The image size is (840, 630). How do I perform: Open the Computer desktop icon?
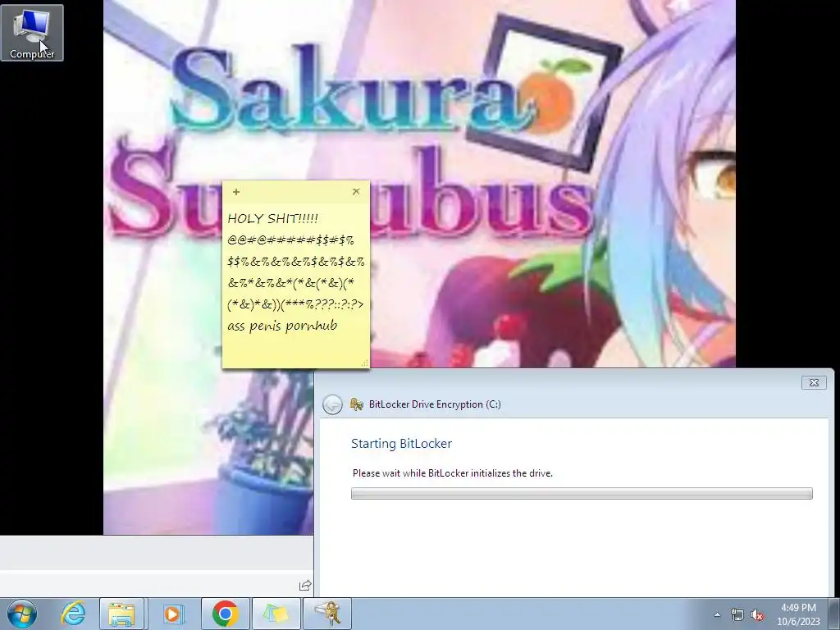32,33
